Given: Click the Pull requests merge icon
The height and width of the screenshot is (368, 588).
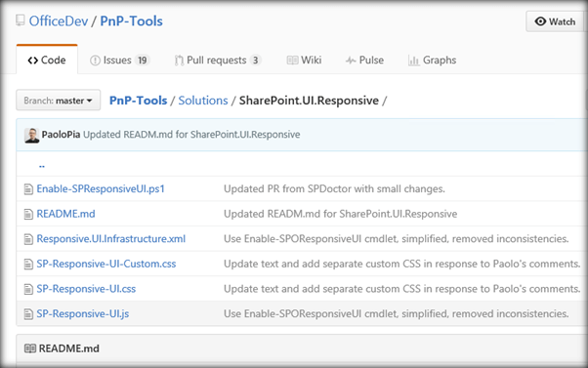Looking at the screenshot, I should (x=179, y=61).
